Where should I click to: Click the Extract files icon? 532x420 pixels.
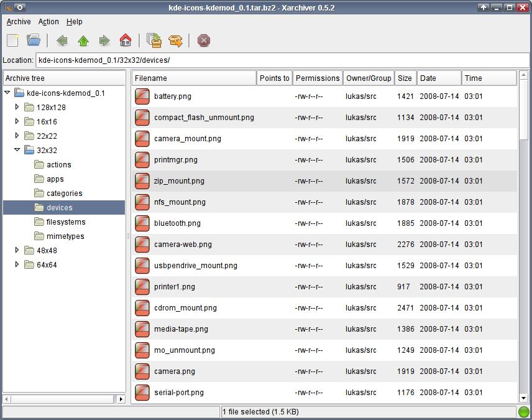176,40
